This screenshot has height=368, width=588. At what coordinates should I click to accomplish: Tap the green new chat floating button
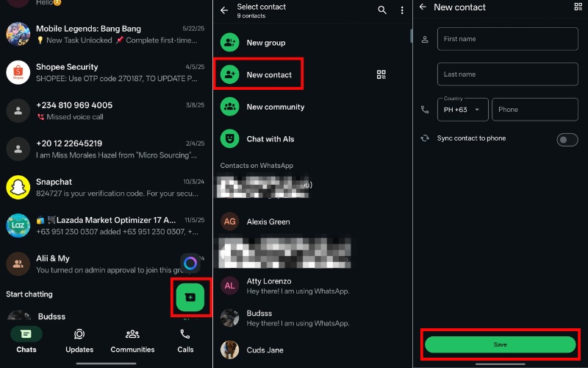point(190,297)
